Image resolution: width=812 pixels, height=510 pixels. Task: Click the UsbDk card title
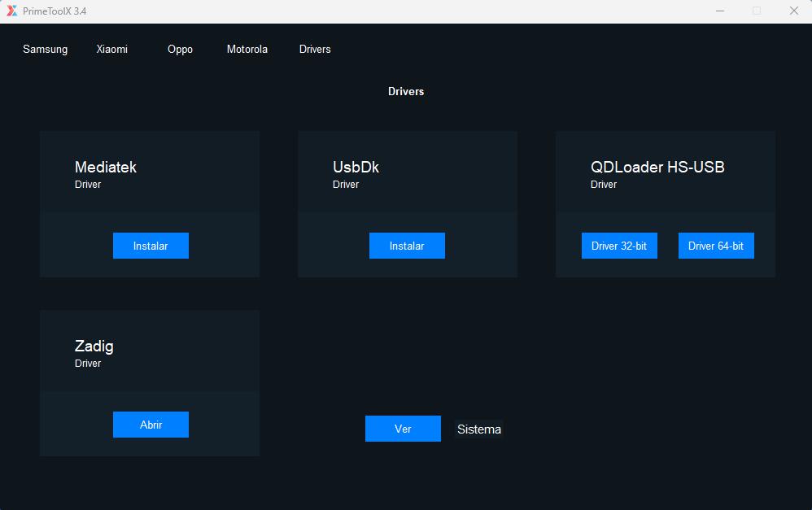[x=356, y=167]
